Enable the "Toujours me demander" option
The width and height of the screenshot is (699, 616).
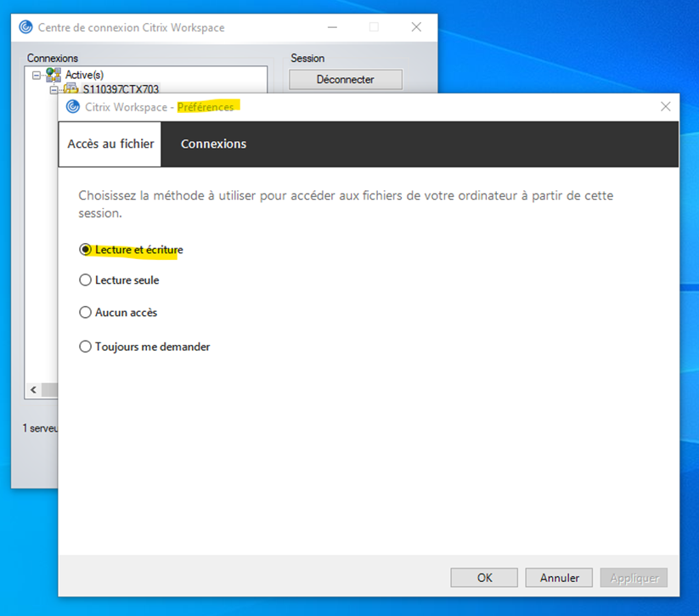click(85, 346)
